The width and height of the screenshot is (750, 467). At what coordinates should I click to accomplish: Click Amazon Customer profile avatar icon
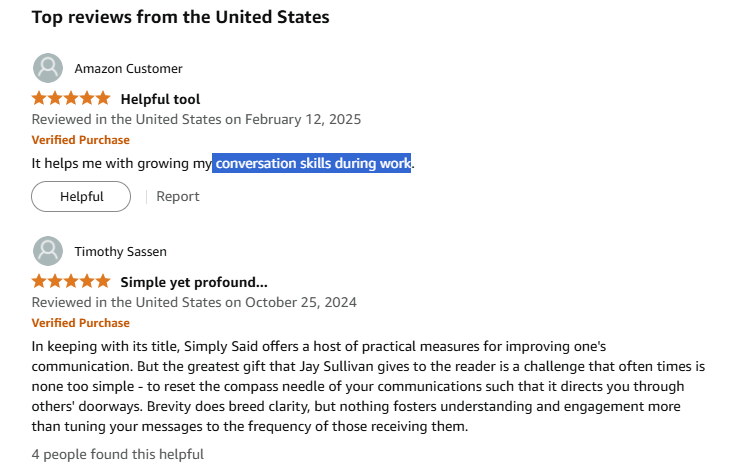pyautogui.click(x=48, y=68)
